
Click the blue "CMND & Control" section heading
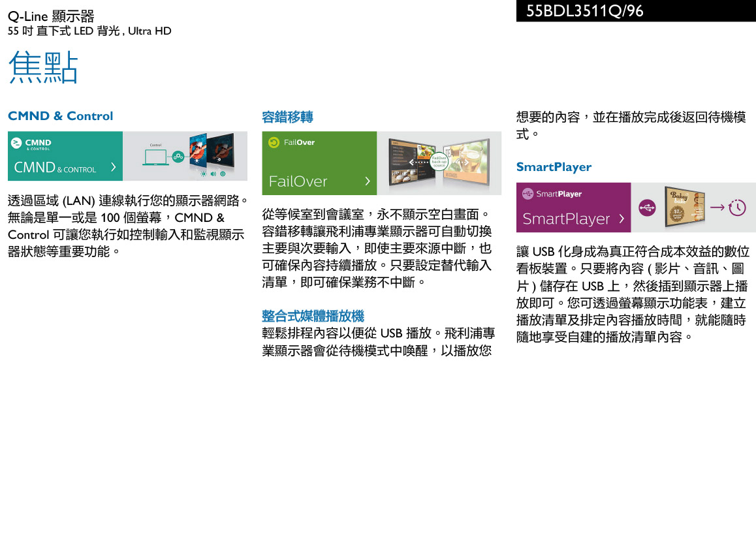(60, 116)
